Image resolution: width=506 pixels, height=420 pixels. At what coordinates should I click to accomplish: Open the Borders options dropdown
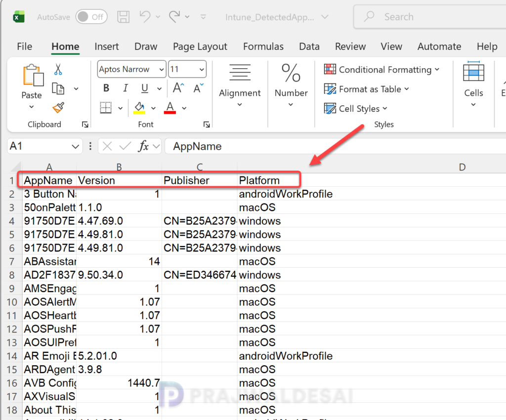(121, 108)
